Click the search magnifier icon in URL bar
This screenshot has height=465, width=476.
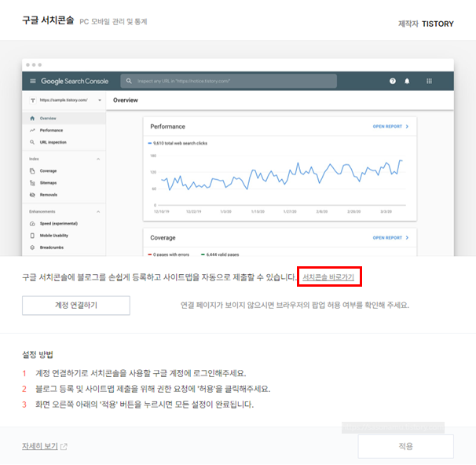coord(129,81)
